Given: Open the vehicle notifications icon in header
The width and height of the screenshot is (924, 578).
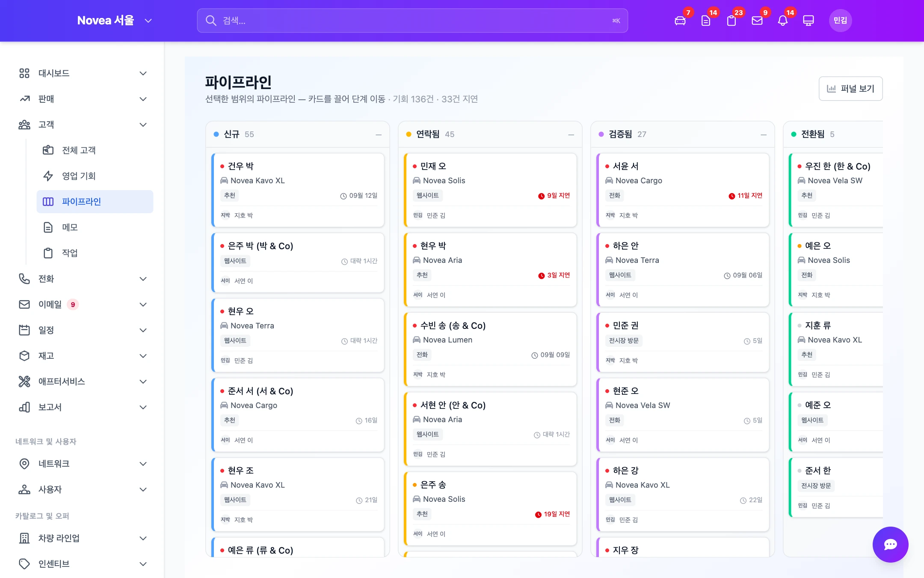Looking at the screenshot, I should click(x=680, y=21).
